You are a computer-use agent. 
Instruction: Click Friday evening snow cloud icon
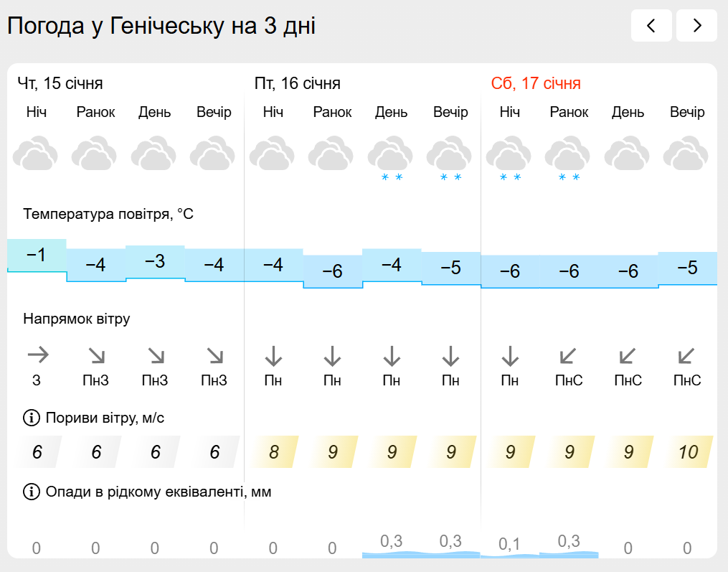[450, 158]
